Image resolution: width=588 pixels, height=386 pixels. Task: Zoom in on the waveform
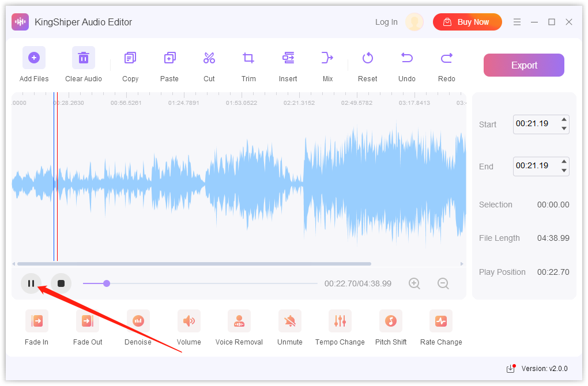pyautogui.click(x=414, y=283)
